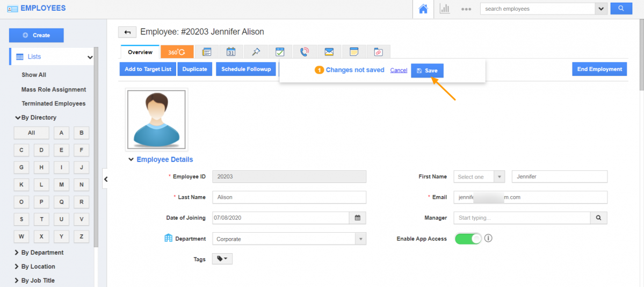Open the Department dropdown
The image size is (644, 287).
click(x=289, y=239)
